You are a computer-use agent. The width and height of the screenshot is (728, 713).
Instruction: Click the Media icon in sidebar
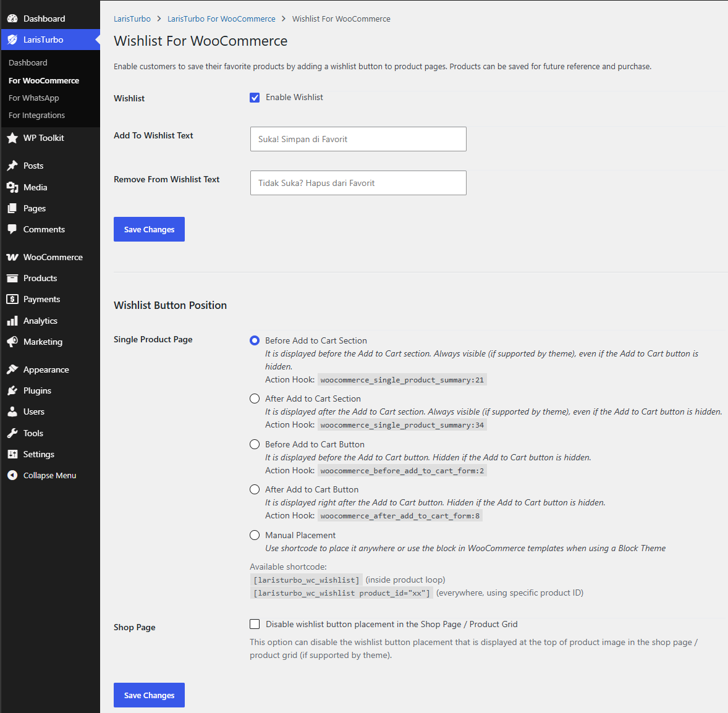12,188
